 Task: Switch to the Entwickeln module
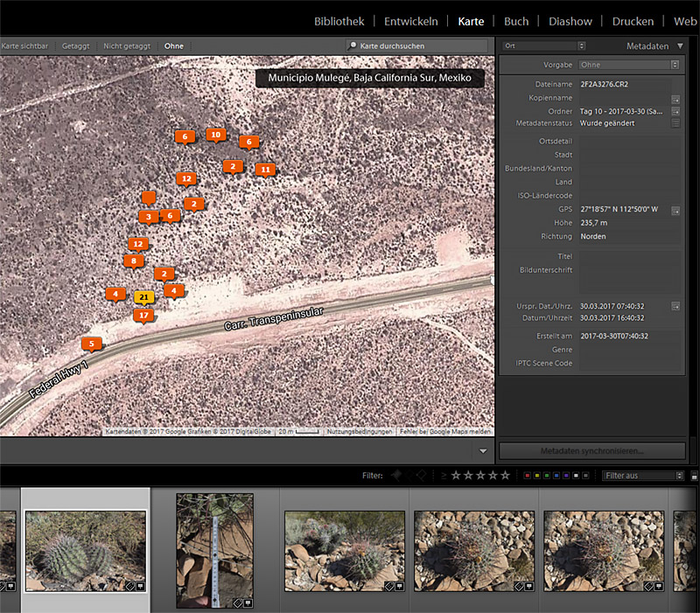[411, 21]
